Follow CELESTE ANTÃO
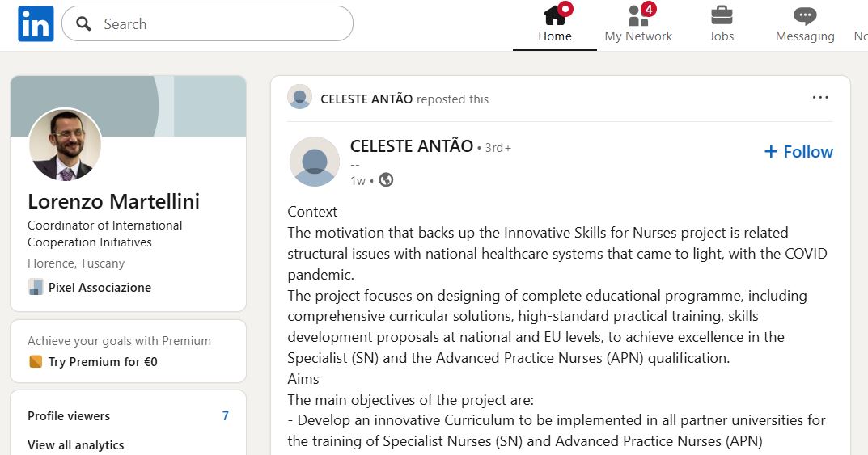Viewport: 868px width, 455px height. [x=798, y=152]
